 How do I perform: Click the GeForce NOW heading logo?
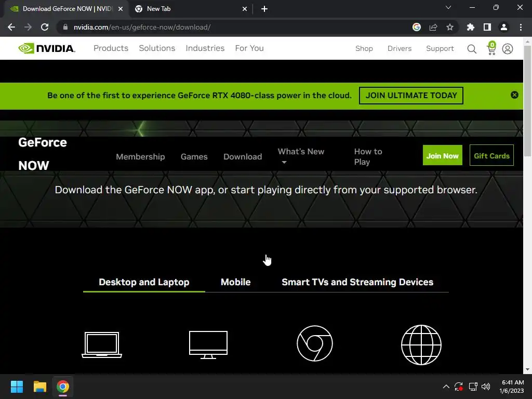click(43, 154)
